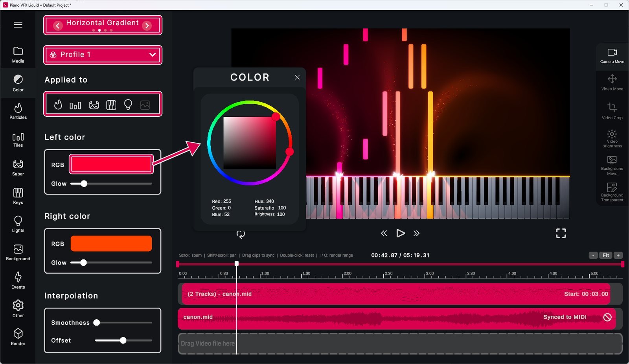
Task: Open the Events panel
Action: [18, 281]
